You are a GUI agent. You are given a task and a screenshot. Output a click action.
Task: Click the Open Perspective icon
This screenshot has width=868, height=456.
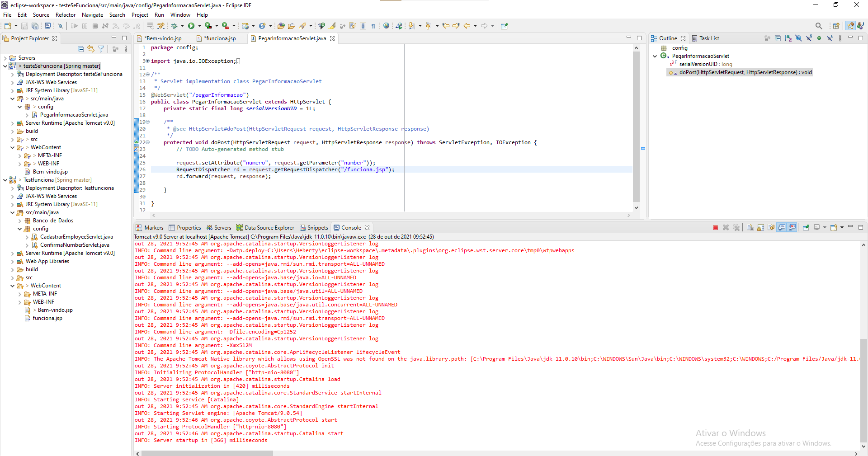click(x=836, y=26)
